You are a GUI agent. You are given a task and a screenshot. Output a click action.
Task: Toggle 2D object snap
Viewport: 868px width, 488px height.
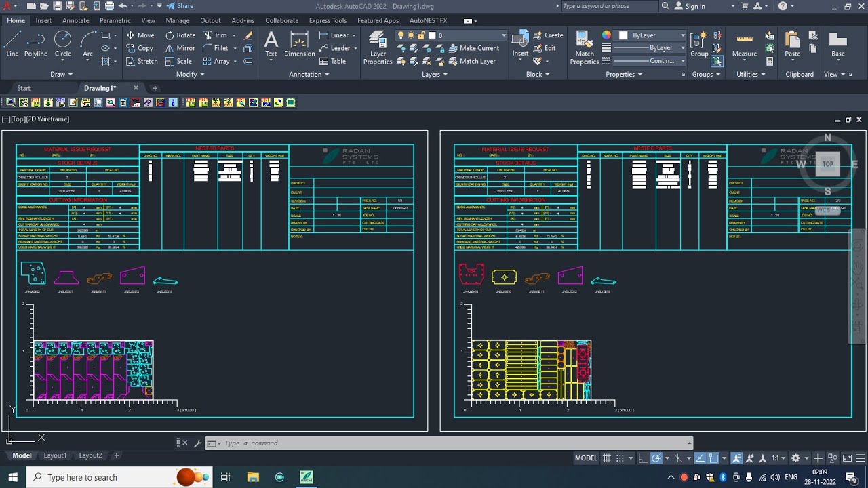pos(713,458)
